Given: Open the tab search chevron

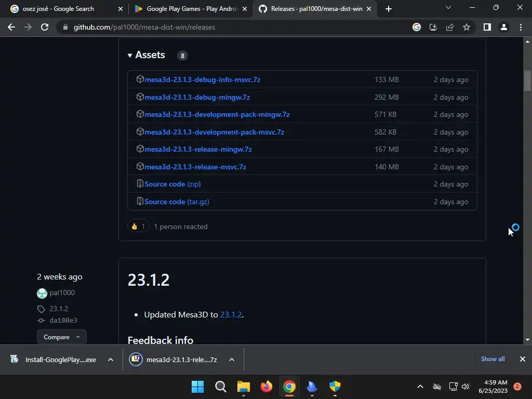Looking at the screenshot, I should [448, 7].
